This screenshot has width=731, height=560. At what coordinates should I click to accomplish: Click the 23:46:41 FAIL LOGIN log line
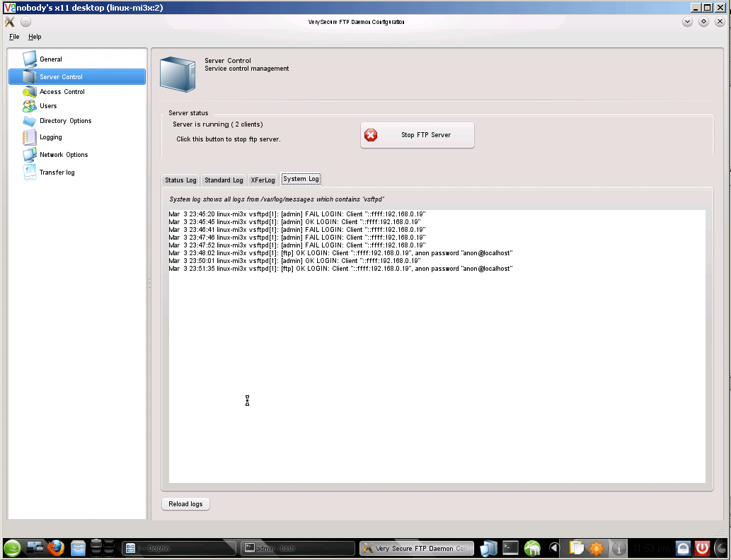[x=297, y=230]
